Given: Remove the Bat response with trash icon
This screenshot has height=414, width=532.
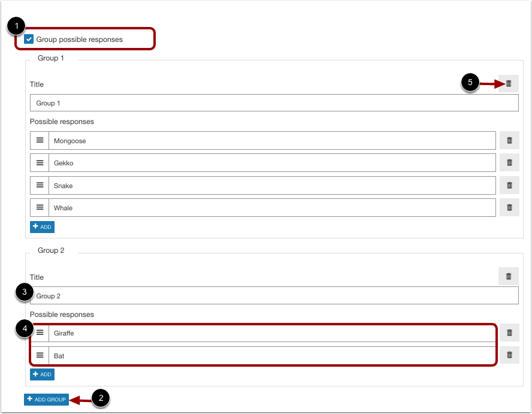Looking at the screenshot, I should click(509, 355).
